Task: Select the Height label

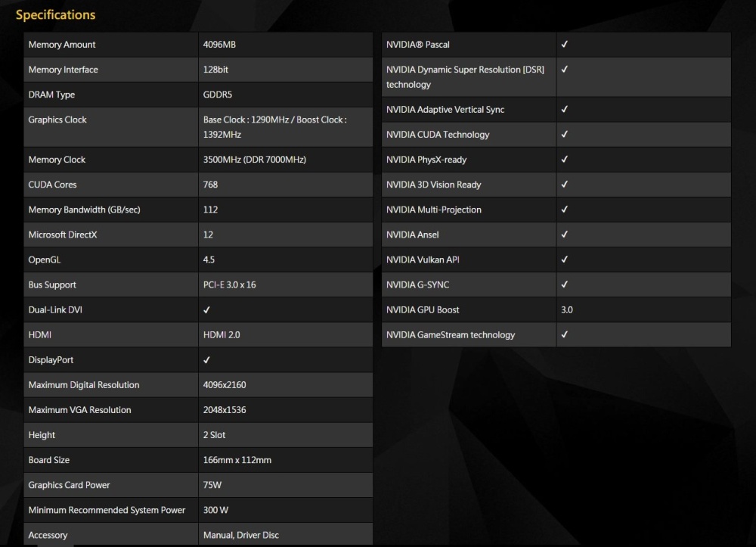Action: tap(42, 435)
